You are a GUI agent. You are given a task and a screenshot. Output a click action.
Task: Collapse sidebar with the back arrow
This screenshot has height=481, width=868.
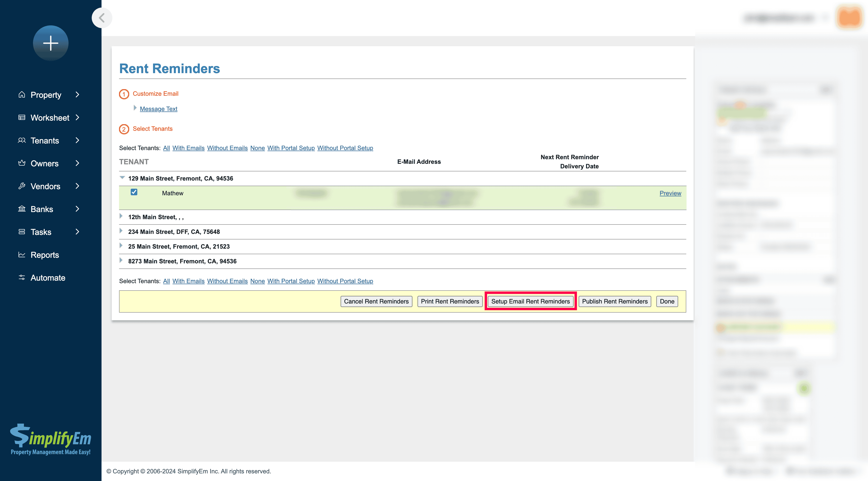click(102, 18)
